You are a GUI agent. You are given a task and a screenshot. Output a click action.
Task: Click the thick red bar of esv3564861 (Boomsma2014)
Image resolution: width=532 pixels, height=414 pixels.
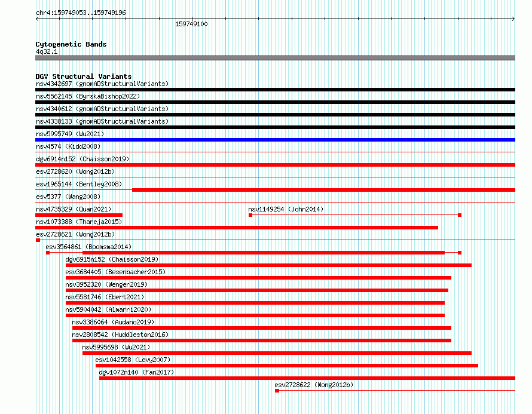pyautogui.click(x=264, y=253)
